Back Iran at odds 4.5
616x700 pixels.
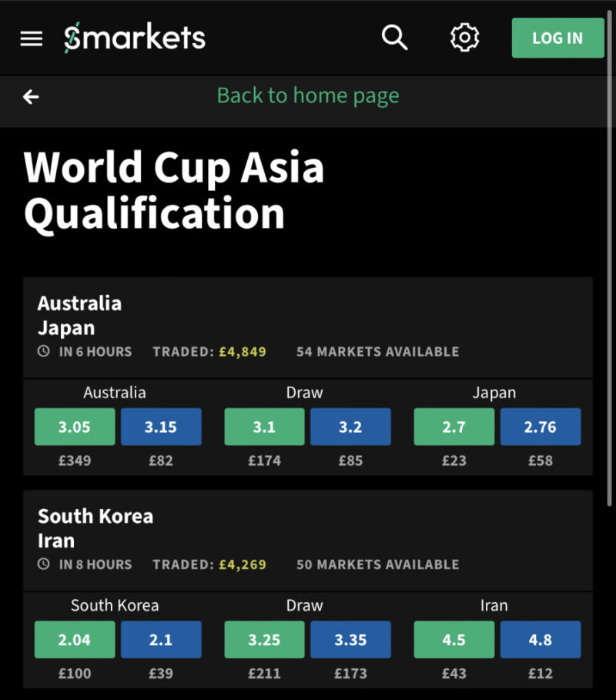pyautogui.click(x=454, y=640)
